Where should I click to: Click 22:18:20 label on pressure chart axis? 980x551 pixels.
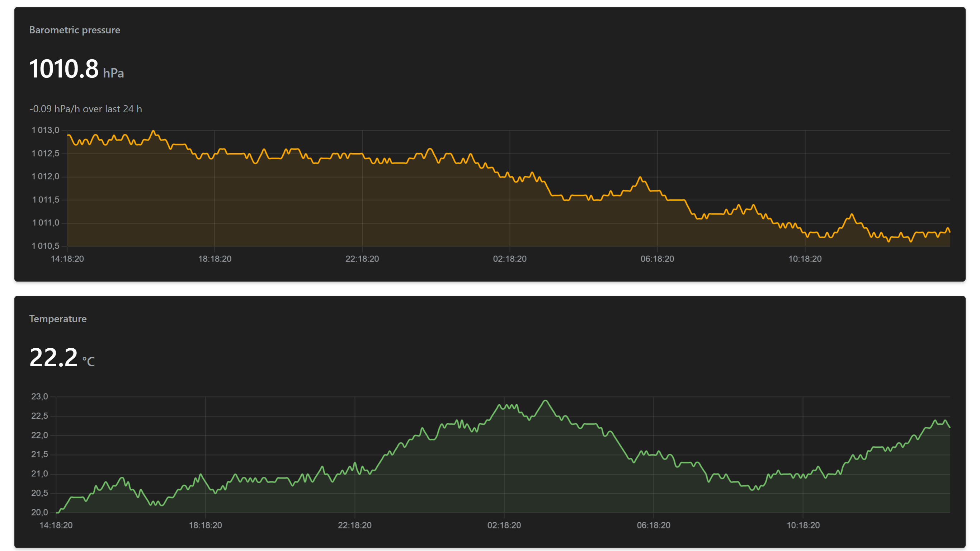coord(362,259)
